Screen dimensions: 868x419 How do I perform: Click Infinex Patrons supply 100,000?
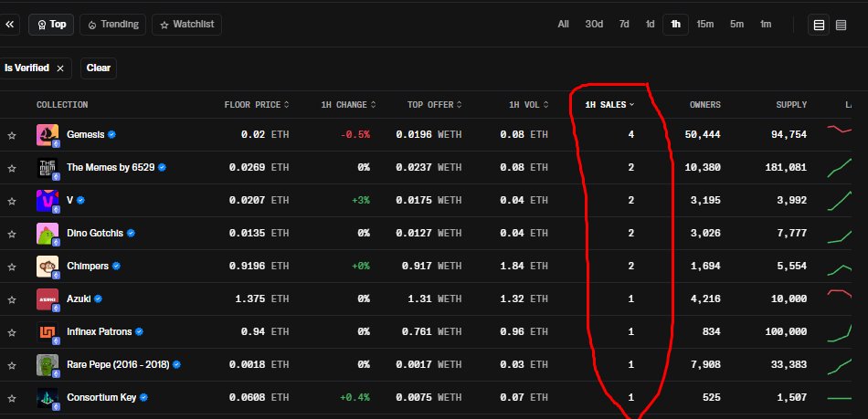point(786,331)
